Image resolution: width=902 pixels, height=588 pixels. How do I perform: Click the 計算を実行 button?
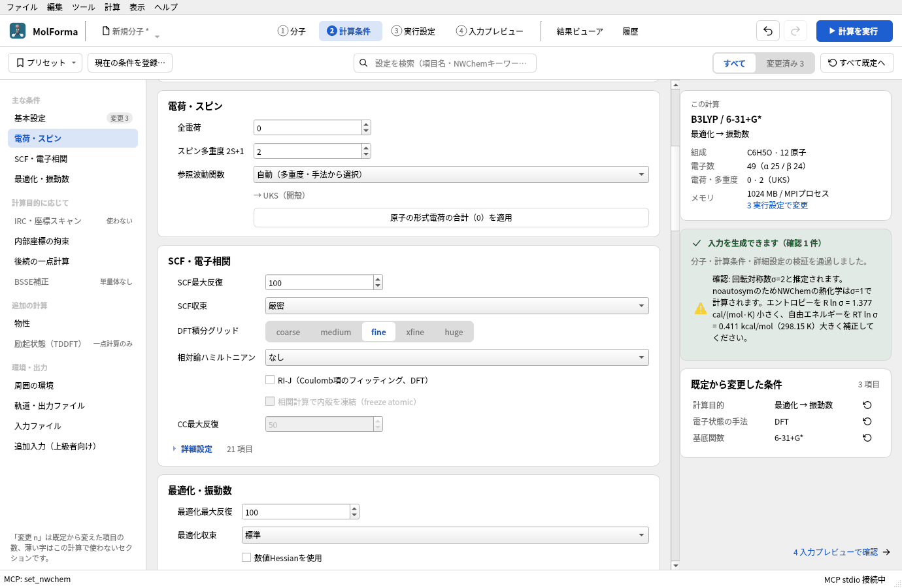tap(854, 31)
